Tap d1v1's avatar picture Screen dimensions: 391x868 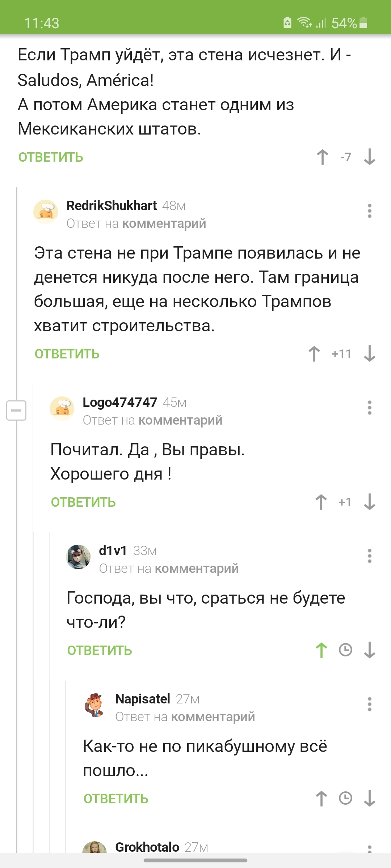[x=79, y=557]
